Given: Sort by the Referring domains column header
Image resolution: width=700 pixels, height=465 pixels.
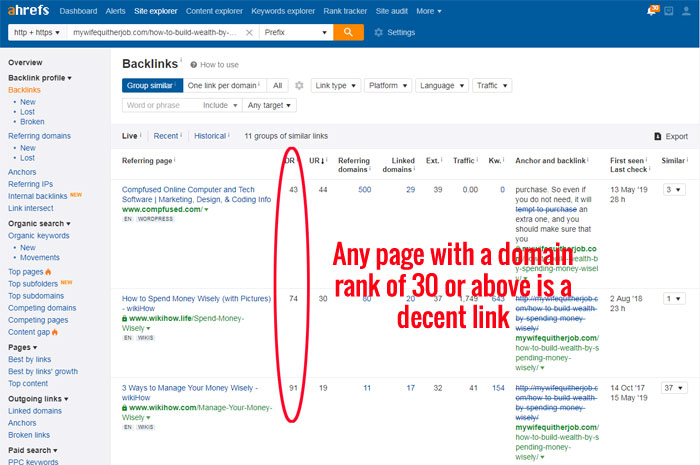Looking at the screenshot, I should pyautogui.click(x=354, y=165).
